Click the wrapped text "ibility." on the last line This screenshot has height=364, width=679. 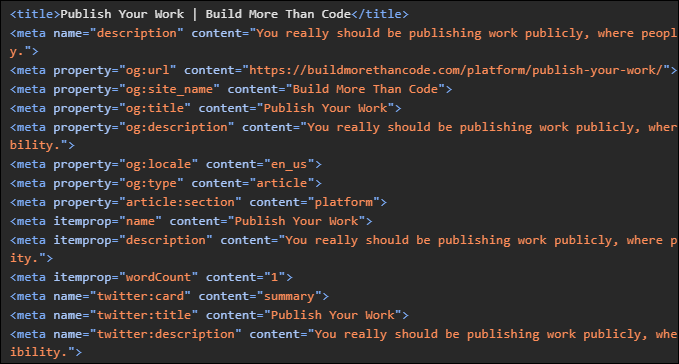38,352
